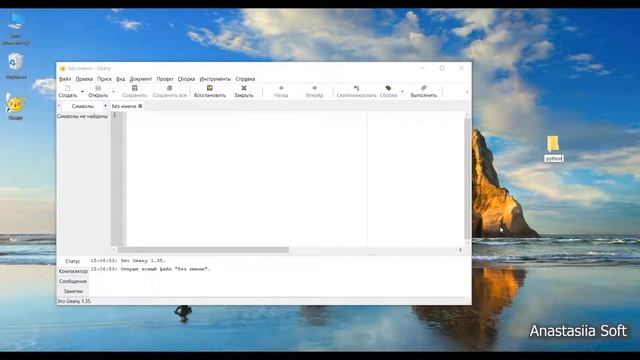Open the Файл menu
Image resolution: width=640 pixels, height=360 pixels.
[65, 79]
